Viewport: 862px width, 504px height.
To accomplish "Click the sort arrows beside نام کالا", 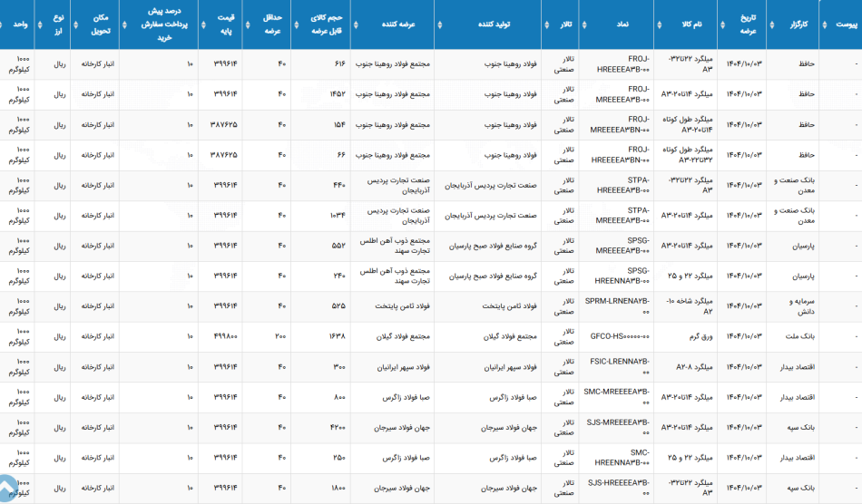I will pyautogui.click(x=660, y=24).
